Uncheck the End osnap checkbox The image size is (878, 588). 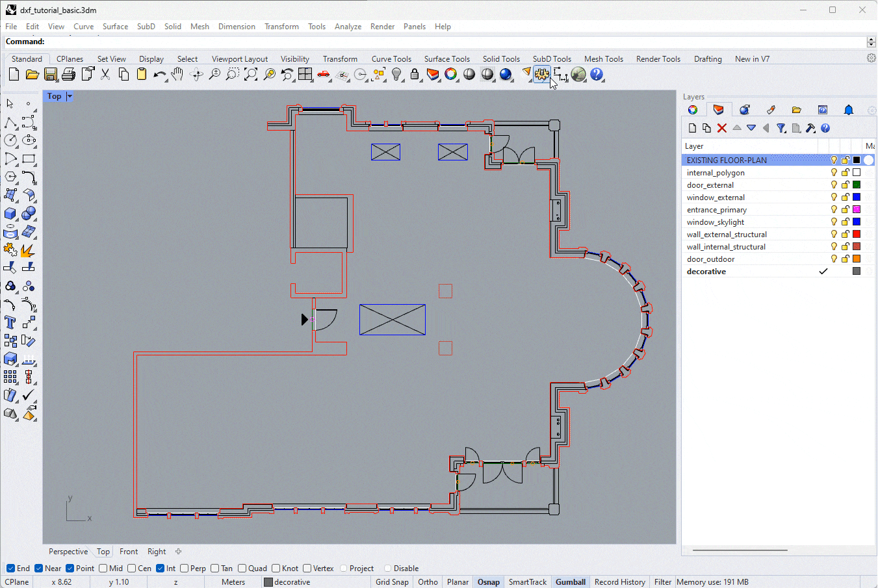[x=10, y=569]
